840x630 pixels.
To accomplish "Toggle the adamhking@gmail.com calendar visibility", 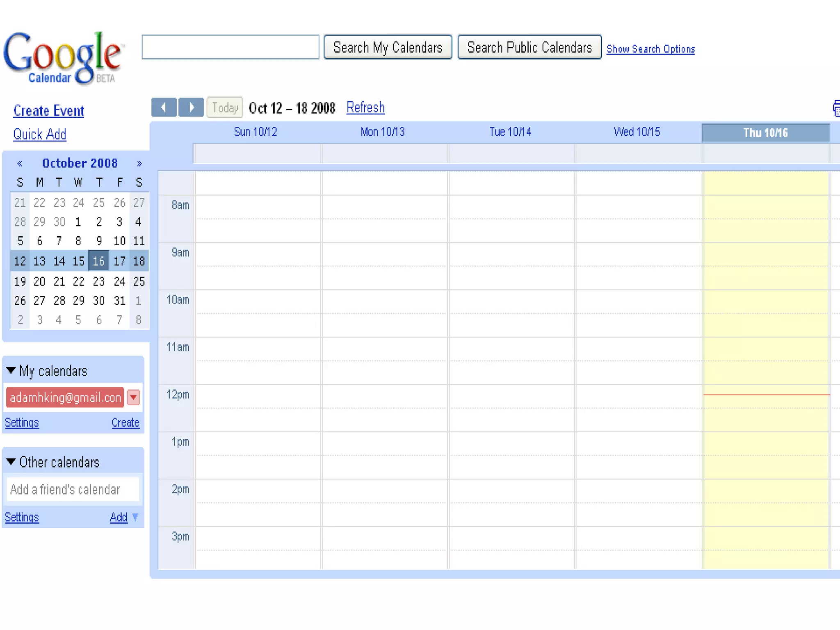I will [x=65, y=397].
